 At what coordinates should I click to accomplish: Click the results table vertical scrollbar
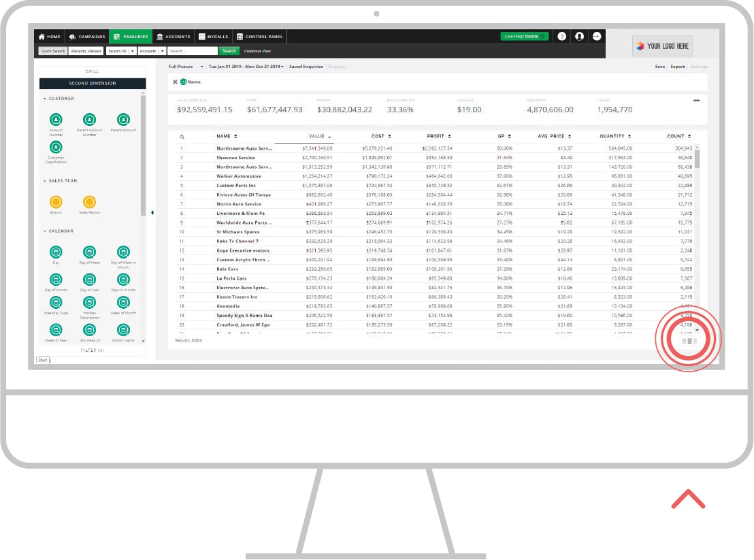click(697, 159)
